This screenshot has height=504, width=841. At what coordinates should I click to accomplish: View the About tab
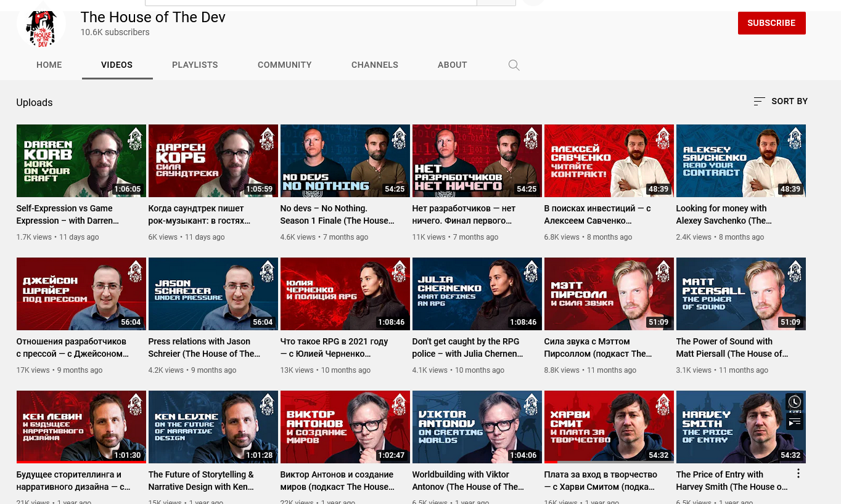(453, 65)
